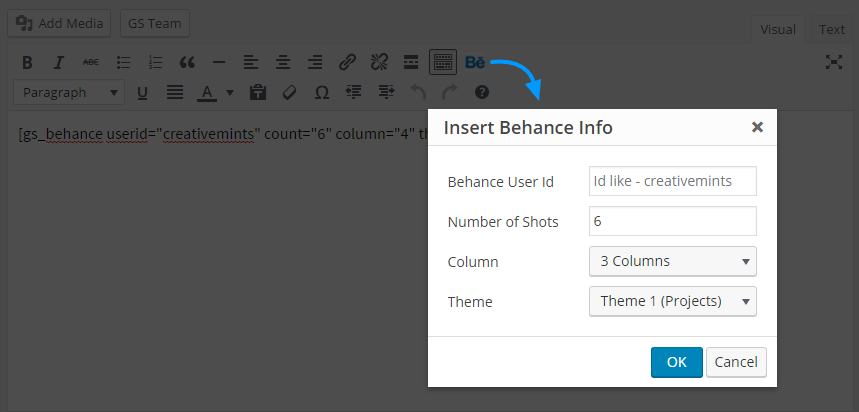859x412 pixels.
Task: Click the Insert Behance Info title
Action: pos(528,128)
